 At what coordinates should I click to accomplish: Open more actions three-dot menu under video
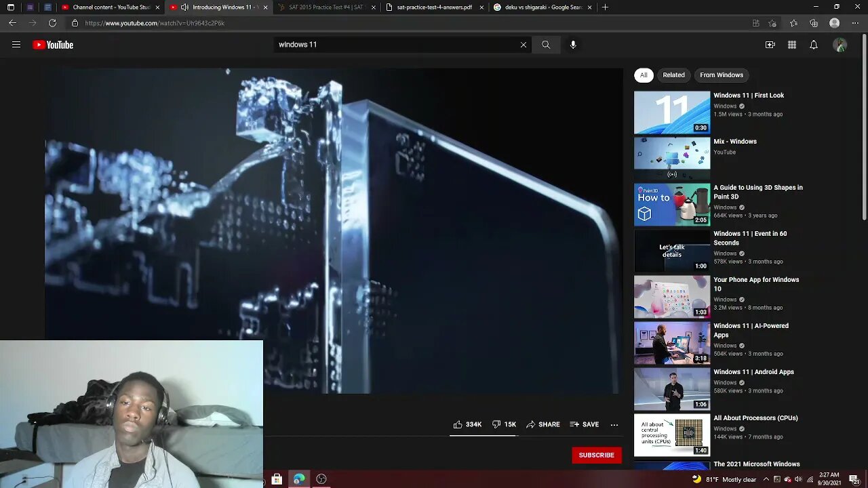click(614, 425)
